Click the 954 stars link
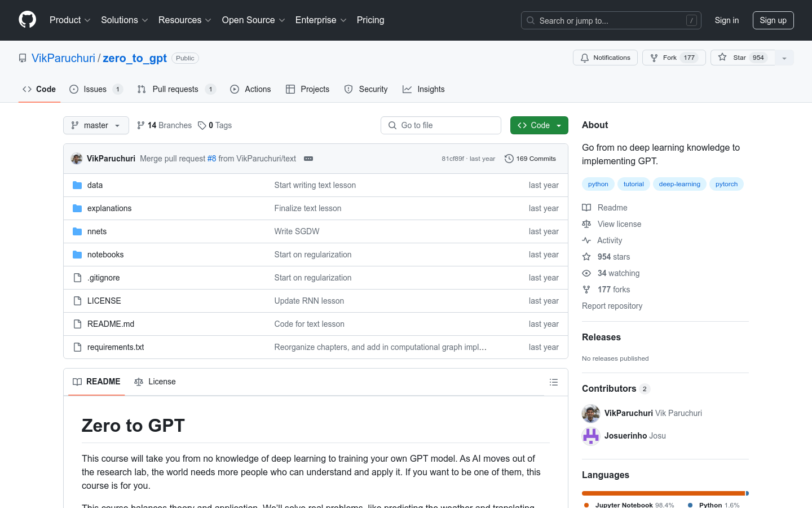 [x=614, y=257]
